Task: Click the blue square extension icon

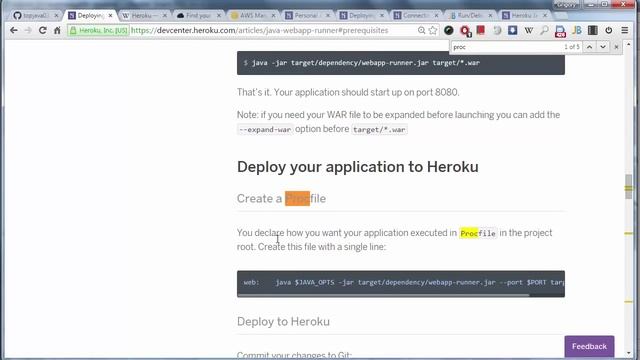Action: click(x=513, y=30)
